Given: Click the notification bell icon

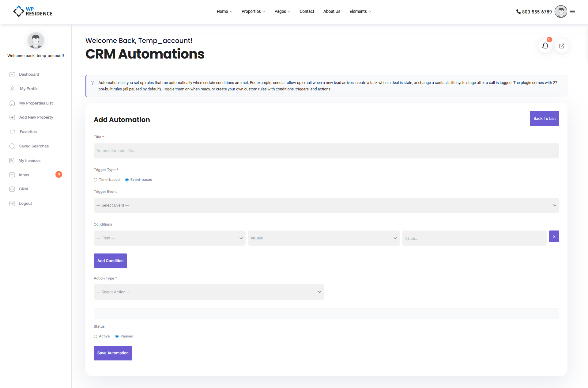Looking at the screenshot, I should tap(545, 46).
